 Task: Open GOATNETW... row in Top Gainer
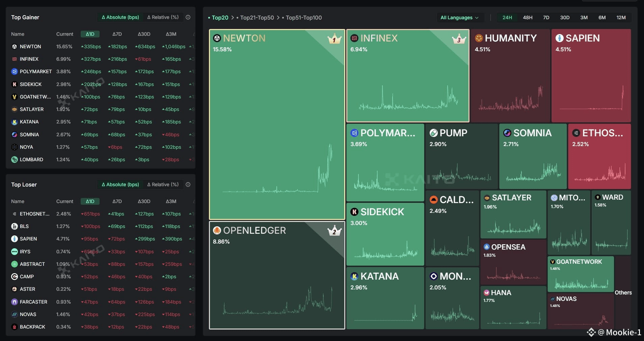click(101, 97)
